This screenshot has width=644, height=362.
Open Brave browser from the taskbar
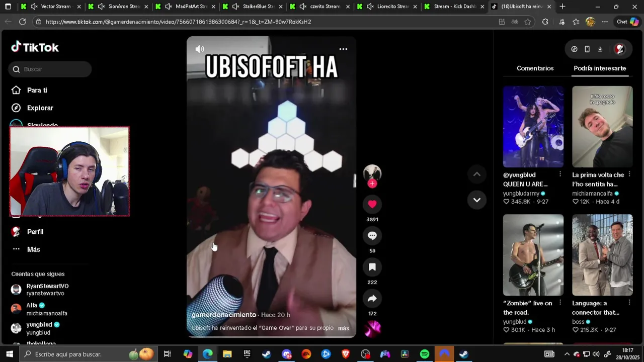(346, 354)
